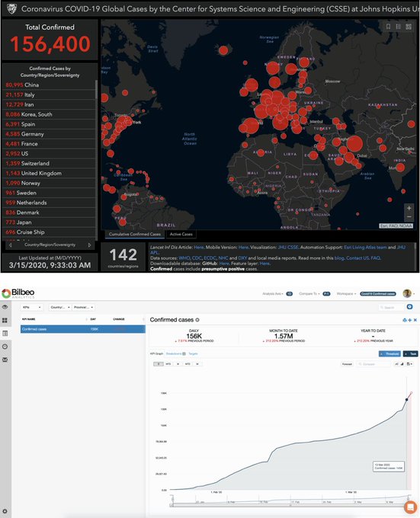
Task: Select the table layout icon in Bilbeo sidebar
Action: 5,334
